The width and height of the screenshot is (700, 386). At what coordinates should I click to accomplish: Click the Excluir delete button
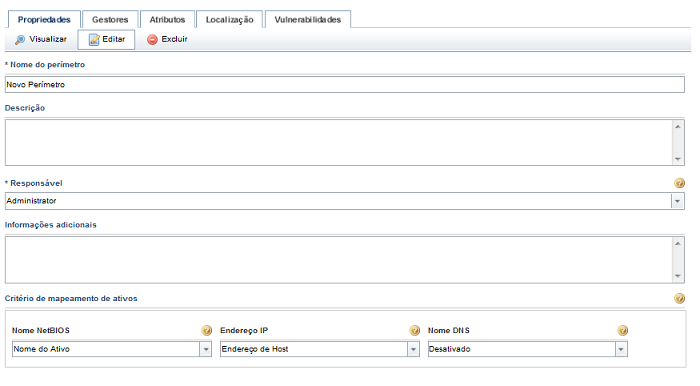click(x=167, y=39)
